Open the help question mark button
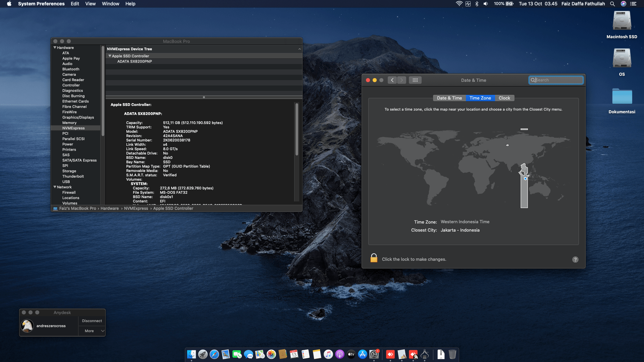Screen dimensions: 644x362 [575, 259]
